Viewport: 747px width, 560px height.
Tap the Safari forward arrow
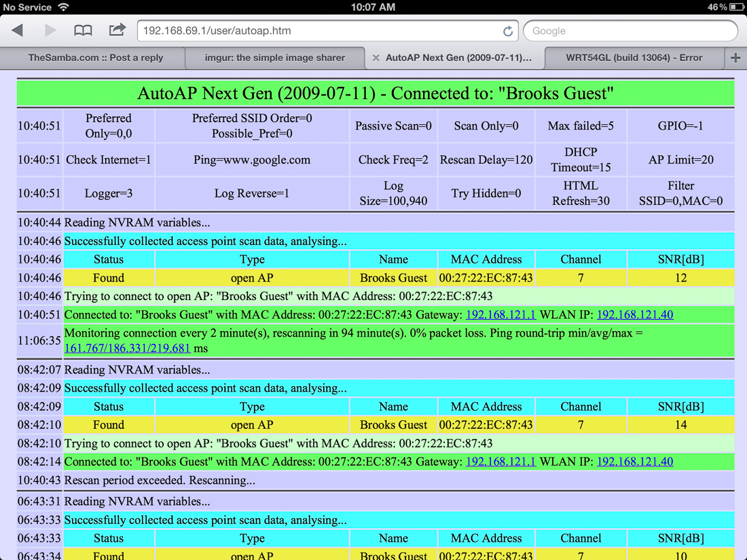(50, 31)
